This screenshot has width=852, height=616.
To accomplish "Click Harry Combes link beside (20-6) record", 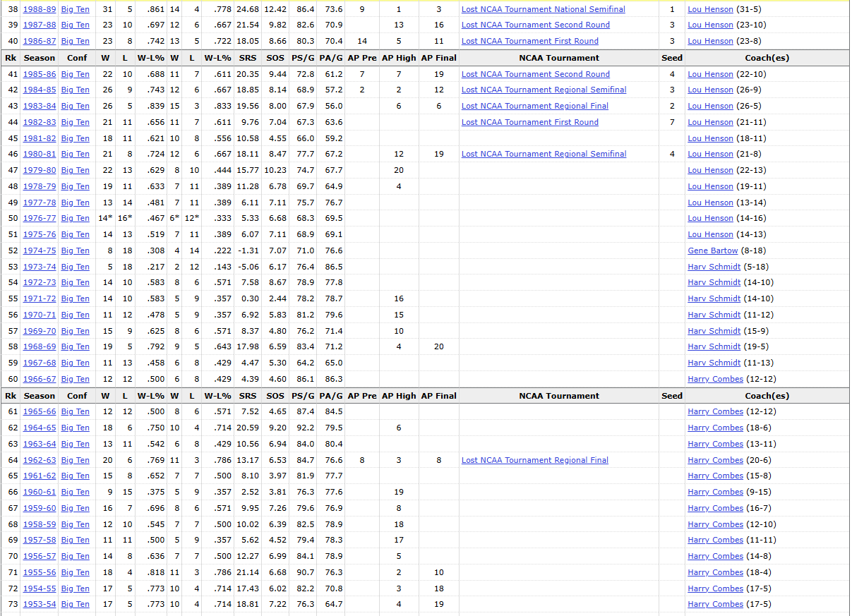I will click(x=715, y=460).
